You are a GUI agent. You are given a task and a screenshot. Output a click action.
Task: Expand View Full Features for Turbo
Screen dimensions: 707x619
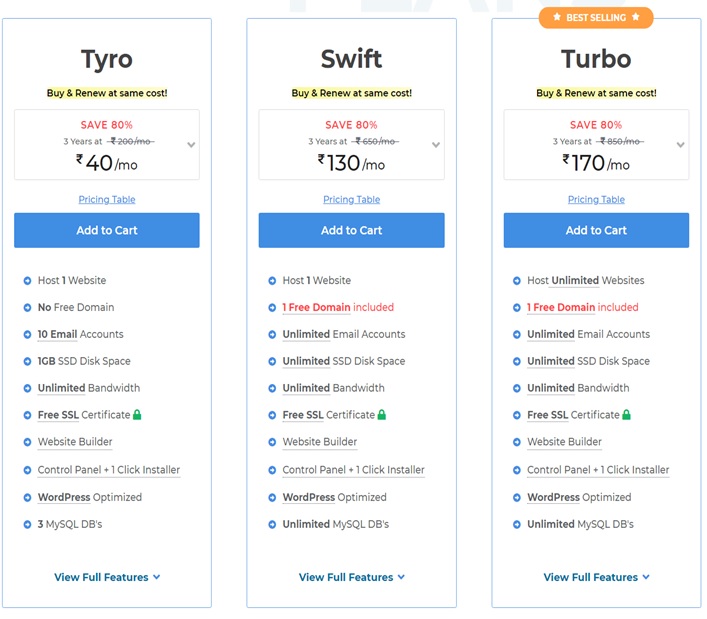point(596,577)
